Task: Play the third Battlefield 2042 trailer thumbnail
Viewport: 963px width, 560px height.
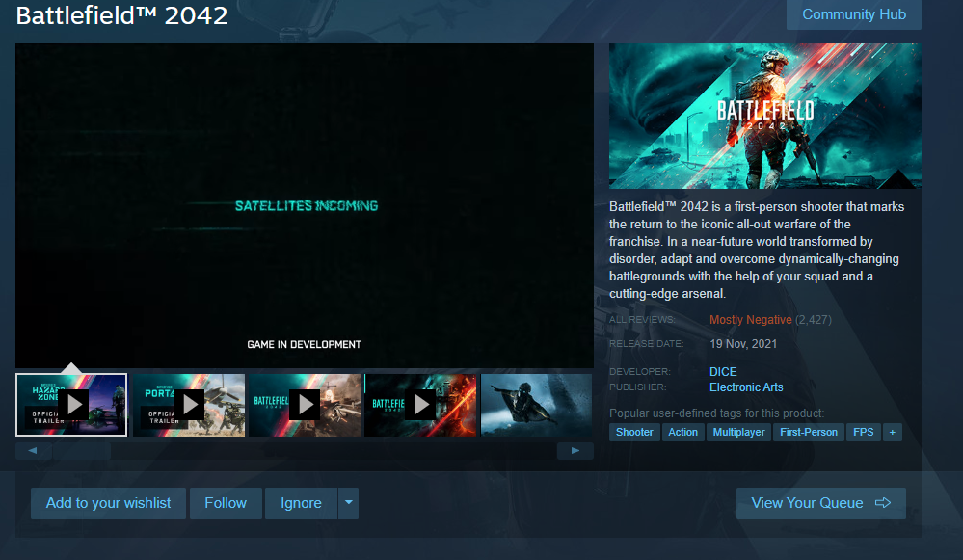Action: 305,405
